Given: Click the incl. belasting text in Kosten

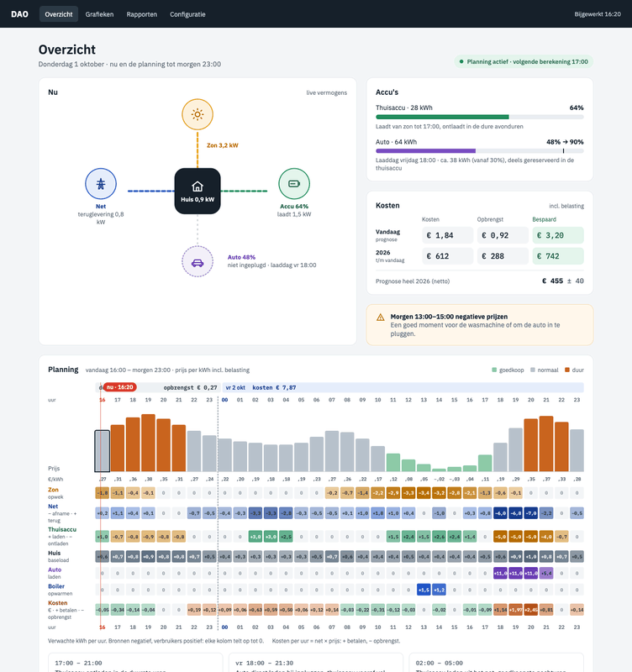Looking at the screenshot, I should pyautogui.click(x=566, y=206).
